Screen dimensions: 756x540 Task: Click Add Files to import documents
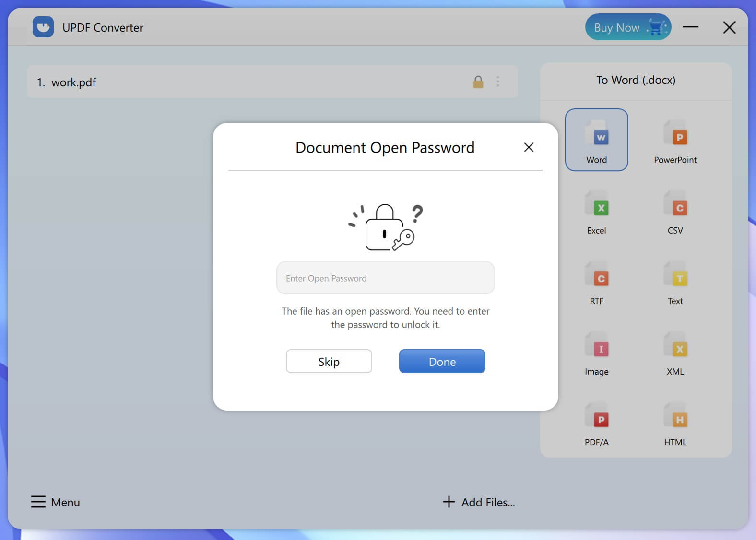pyautogui.click(x=479, y=502)
